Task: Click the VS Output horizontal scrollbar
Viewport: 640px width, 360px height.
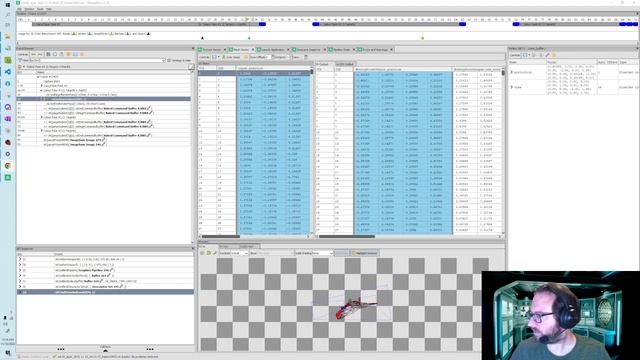Action: click(347, 236)
